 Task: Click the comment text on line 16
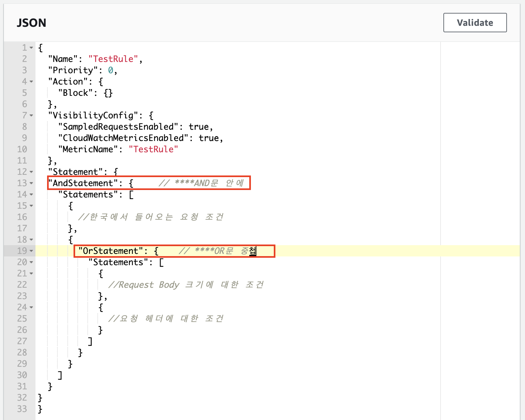click(x=151, y=217)
